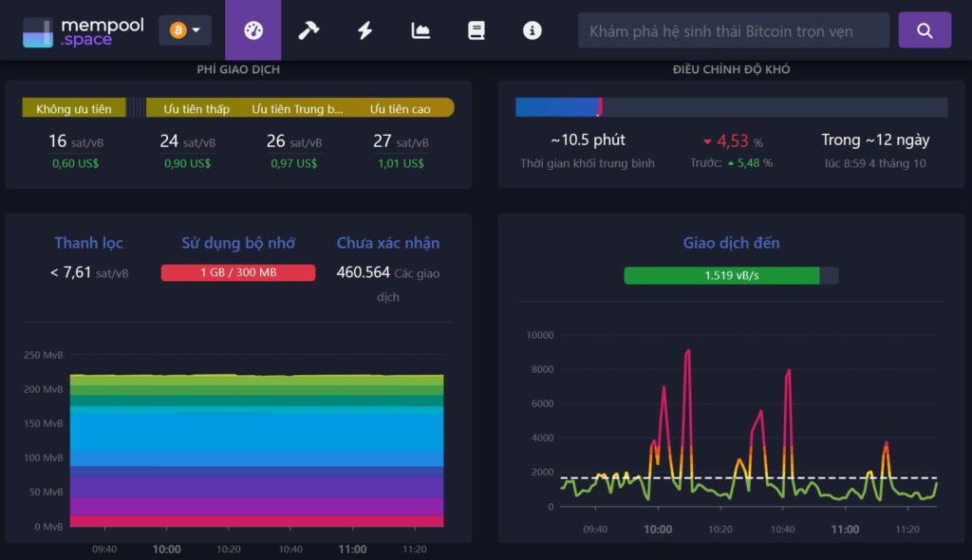Screen dimensions: 972x560
Task: Click the mempool stacked area chart
Action: point(256,450)
